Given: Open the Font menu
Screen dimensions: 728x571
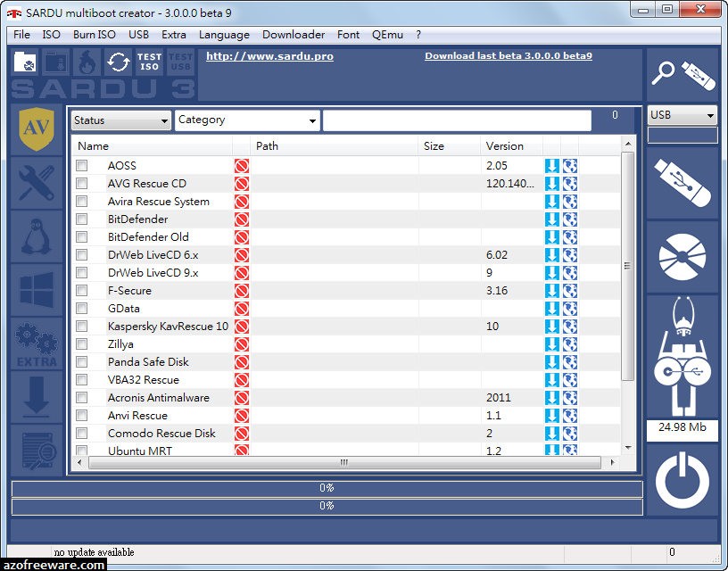Looking at the screenshot, I should point(348,35).
